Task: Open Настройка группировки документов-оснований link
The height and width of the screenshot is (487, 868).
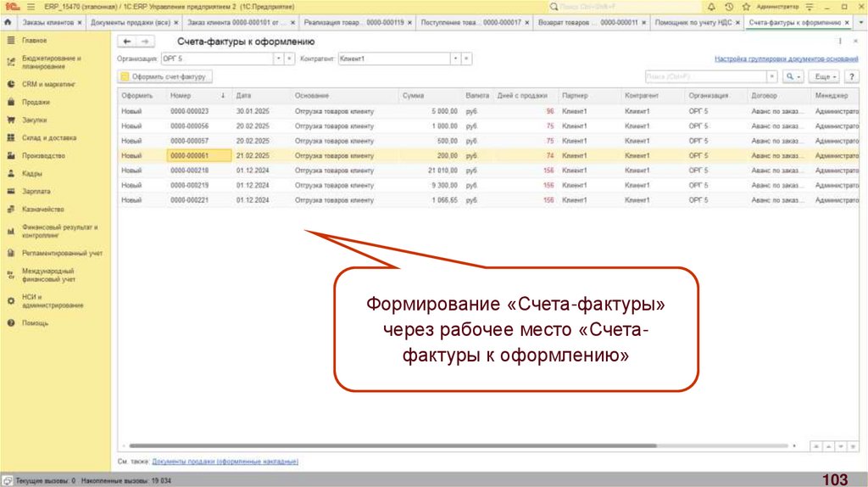Action: click(786, 59)
